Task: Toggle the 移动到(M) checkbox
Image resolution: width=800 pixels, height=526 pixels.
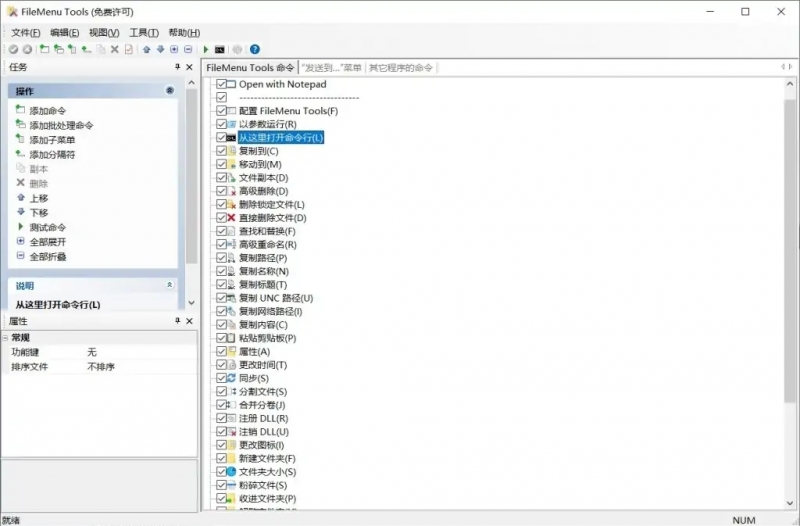Action: point(221,164)
